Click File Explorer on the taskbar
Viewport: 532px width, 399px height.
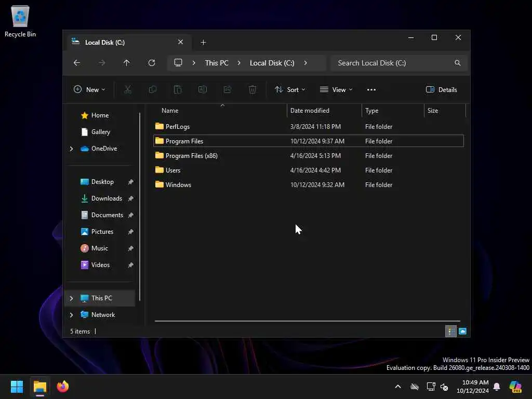click(x=39, y=387)
